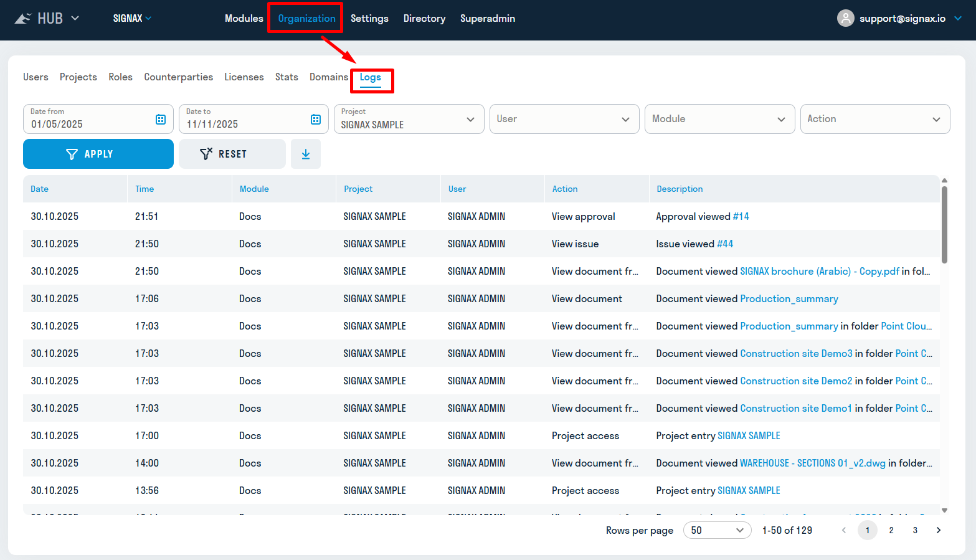The width and height of the screenshot is (976, 560).
Task: Switch to the Roles tab
Action: click(x=120, y=77)
